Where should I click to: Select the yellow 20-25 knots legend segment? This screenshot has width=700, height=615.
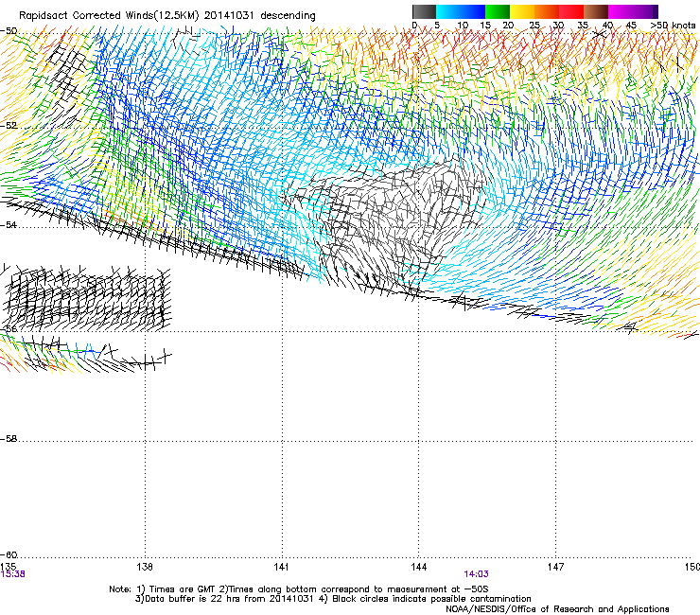coord(521,11)
